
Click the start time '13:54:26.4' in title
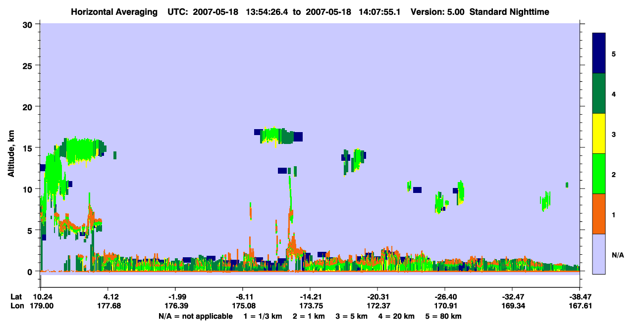(266, 12)
